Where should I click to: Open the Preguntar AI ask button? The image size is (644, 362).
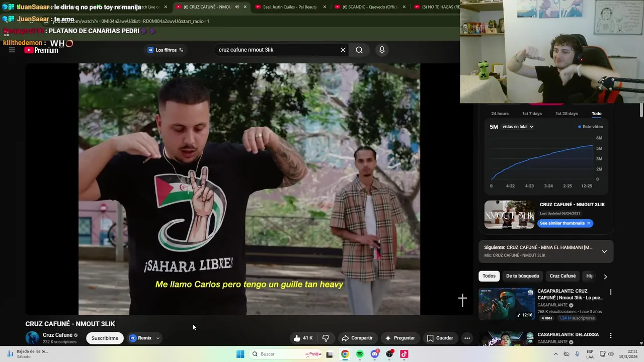(x=400, y=338)
